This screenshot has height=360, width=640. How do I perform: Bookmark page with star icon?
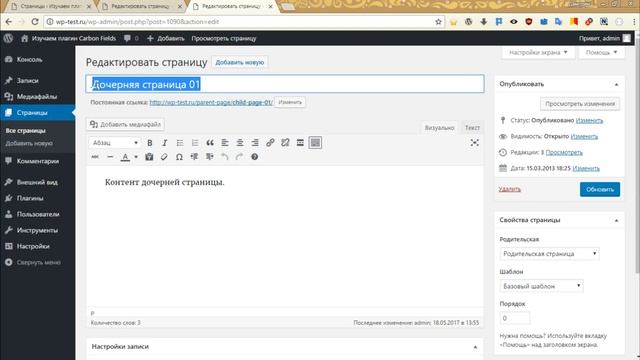438,22
